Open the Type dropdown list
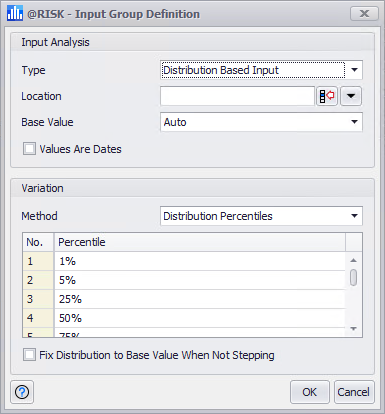Image resolution: width=385 pixels, height=414 pixels. click(354, 70)
